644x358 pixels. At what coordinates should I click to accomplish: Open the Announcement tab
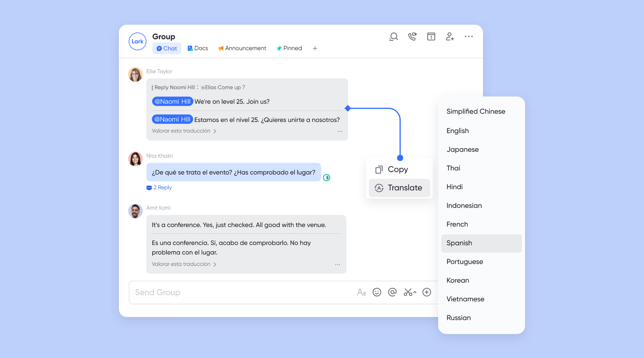[242, 48]
